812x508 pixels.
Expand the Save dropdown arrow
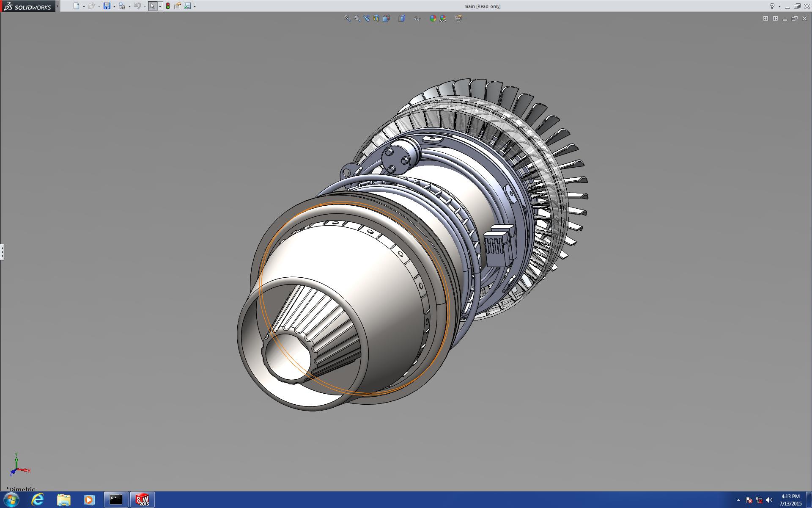click(114, 6)
